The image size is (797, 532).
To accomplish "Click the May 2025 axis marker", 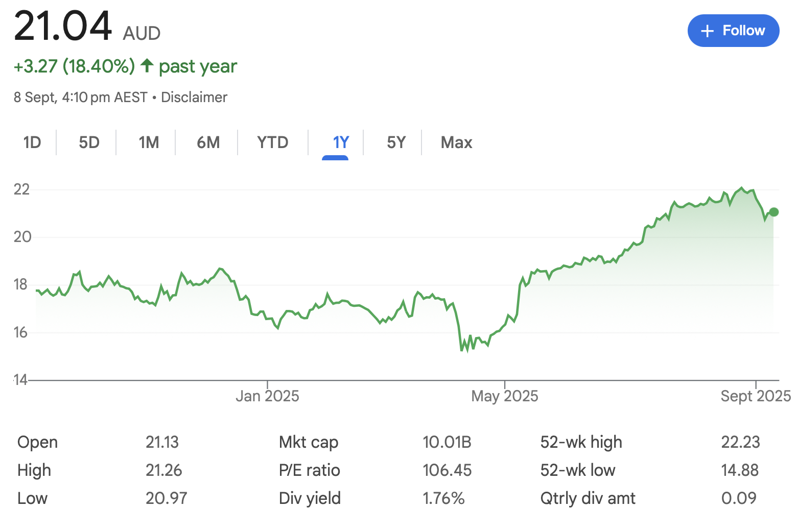I will click(x=504, y=396).
